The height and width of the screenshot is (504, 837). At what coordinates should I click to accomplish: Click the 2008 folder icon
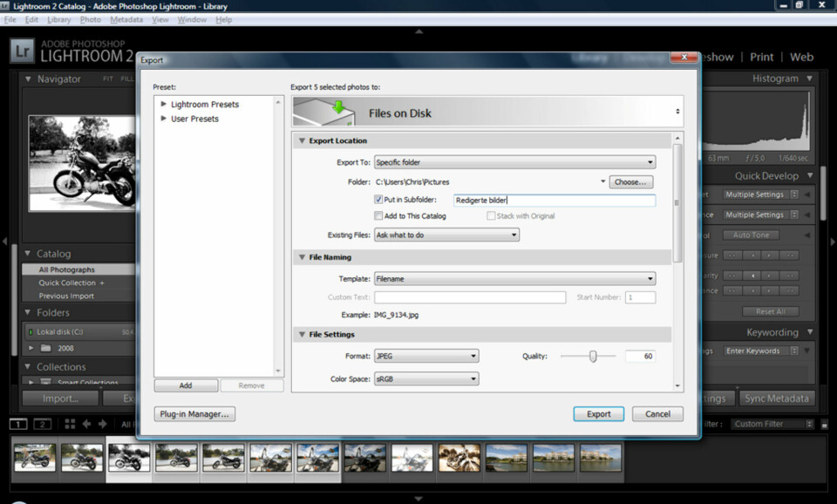tap(46, 348)
